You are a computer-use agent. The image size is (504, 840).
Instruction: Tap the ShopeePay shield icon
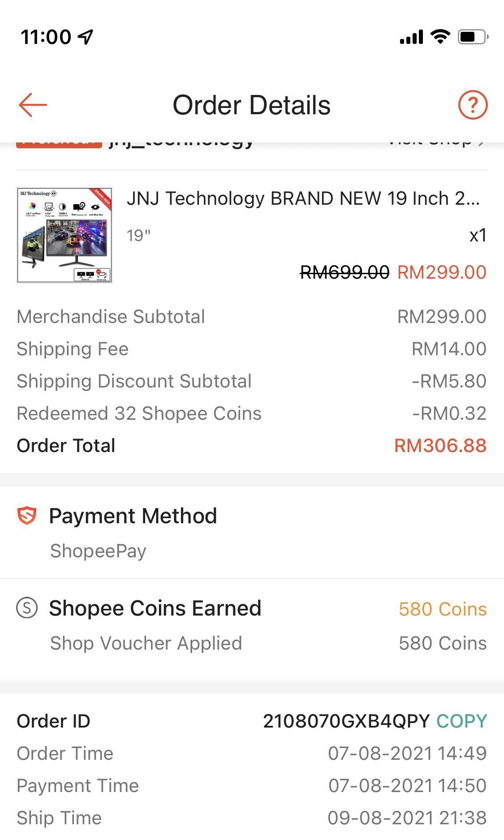pyautogui.click(x=27, y=515)
